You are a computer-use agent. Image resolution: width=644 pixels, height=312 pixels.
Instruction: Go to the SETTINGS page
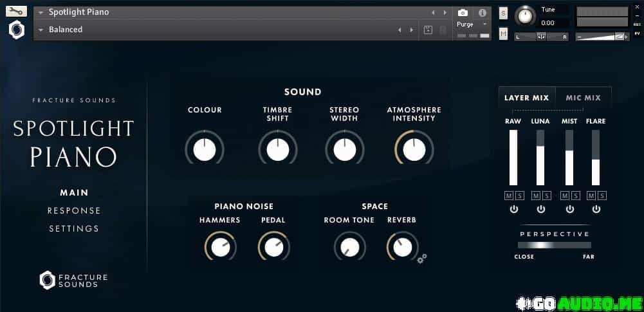click(74, 228)
